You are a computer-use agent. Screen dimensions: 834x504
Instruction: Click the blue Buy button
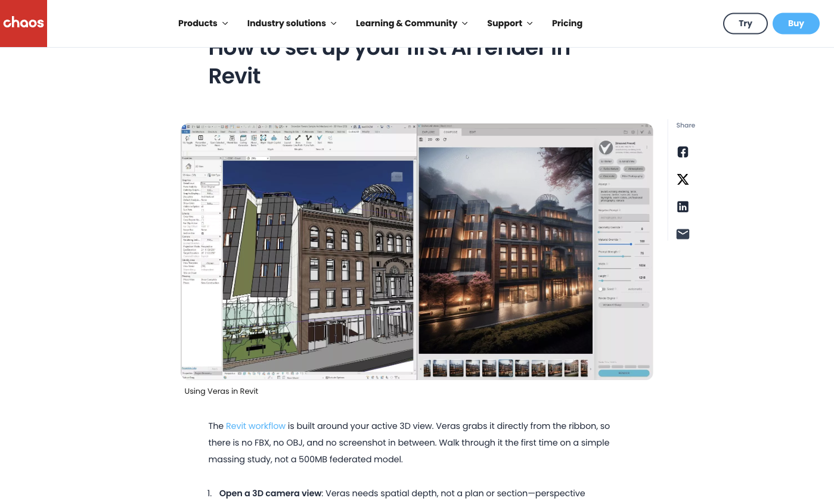point(796,23)
